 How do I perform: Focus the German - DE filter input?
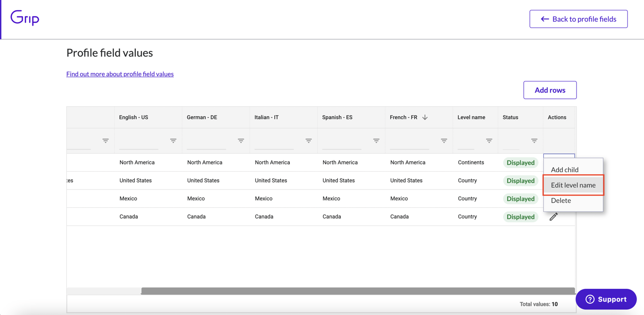pyautogui.click(x=206, y=142)
